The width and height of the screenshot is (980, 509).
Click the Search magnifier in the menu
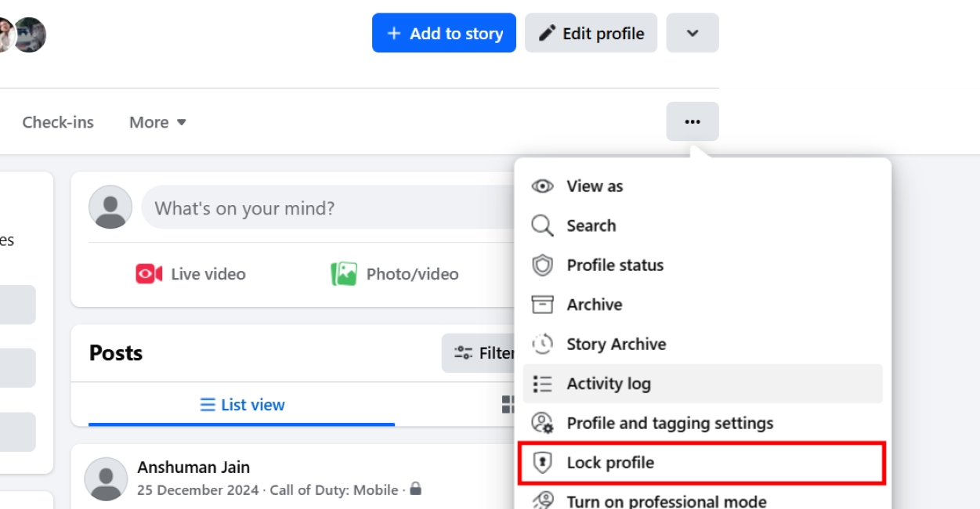(542, 226)
